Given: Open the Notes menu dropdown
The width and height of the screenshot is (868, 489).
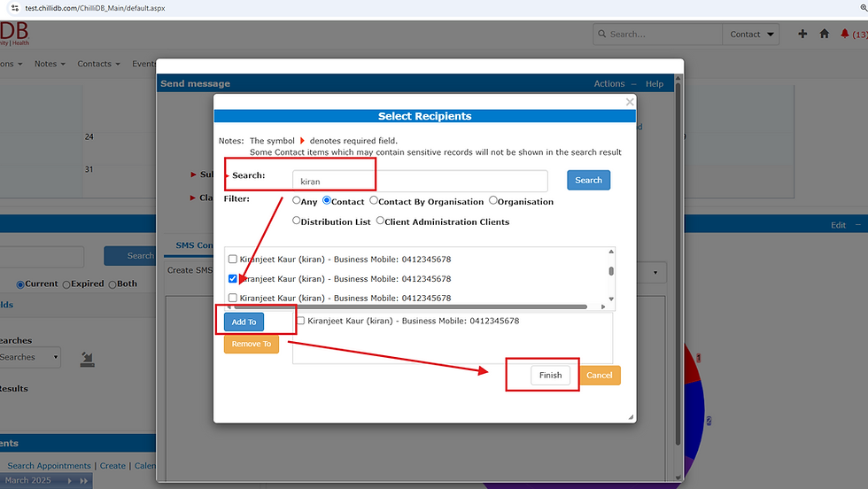Looking at the screenshot, I should 50,64.
